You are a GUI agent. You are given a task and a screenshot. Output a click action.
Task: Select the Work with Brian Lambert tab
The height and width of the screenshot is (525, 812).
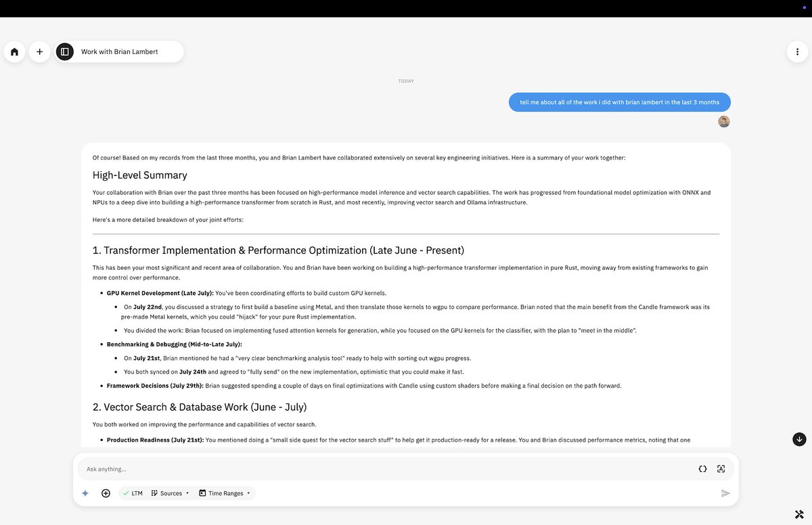click(x=119, y=51)
